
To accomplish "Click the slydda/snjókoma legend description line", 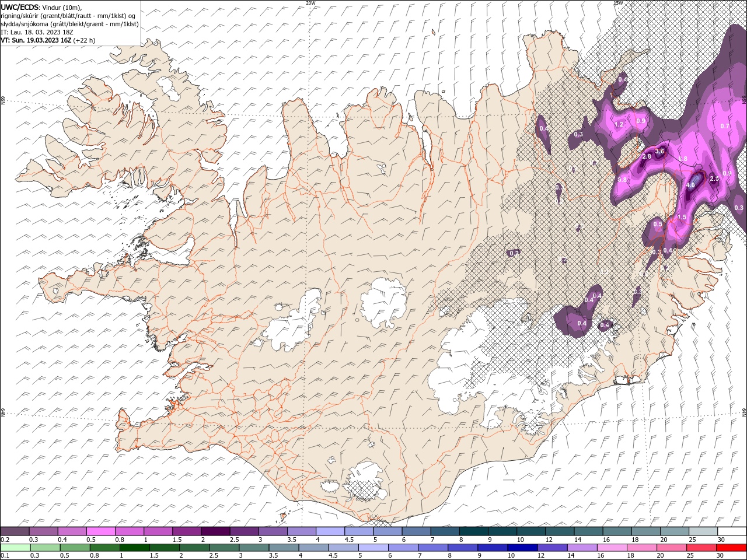I will click(x=69, y=24).
